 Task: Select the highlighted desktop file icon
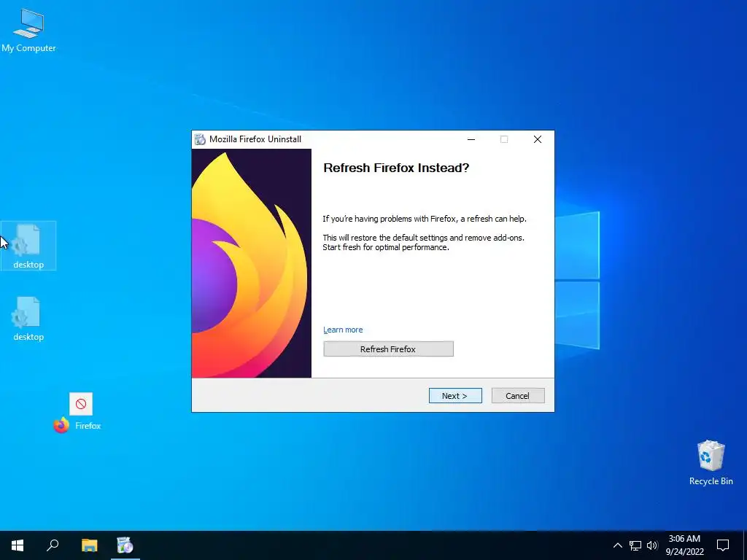28,246
